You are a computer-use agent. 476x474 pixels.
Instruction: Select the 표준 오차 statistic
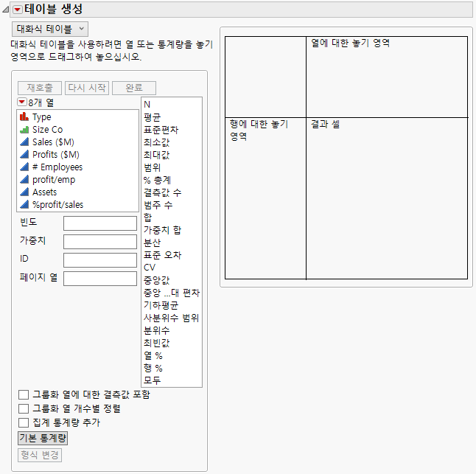click(x=162, y=255)
